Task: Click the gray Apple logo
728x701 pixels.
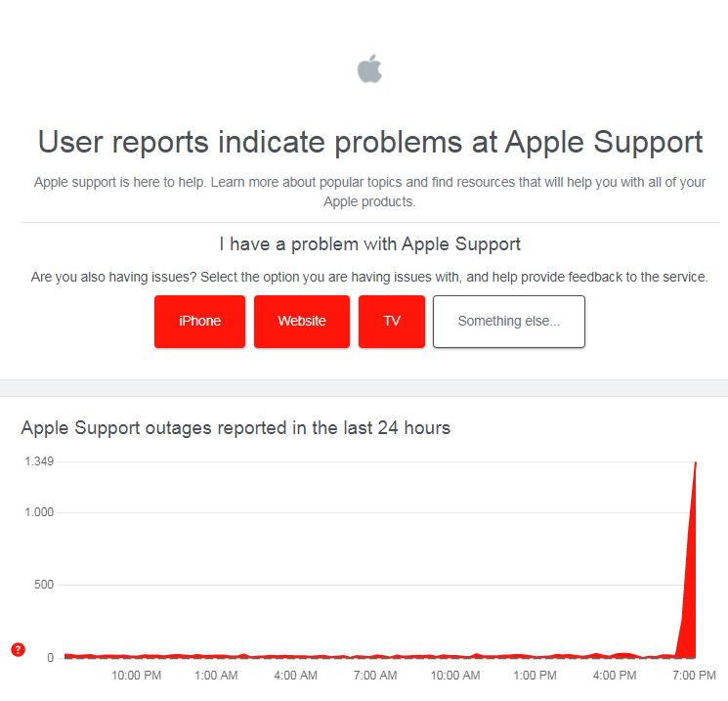Action: pos(369,69)
